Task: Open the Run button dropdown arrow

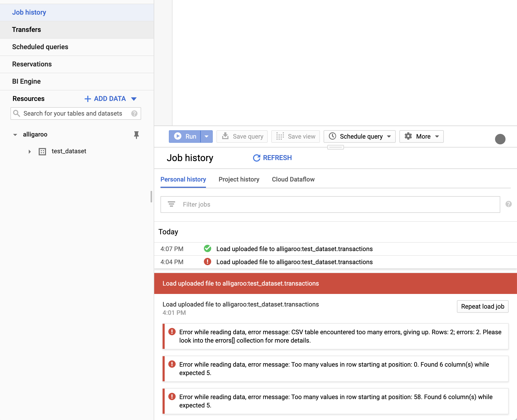Action: 206,137
